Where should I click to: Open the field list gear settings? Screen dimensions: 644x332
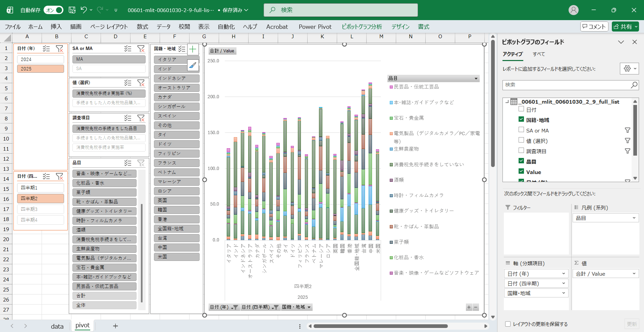pyautogui.click(x=627, y=69)
